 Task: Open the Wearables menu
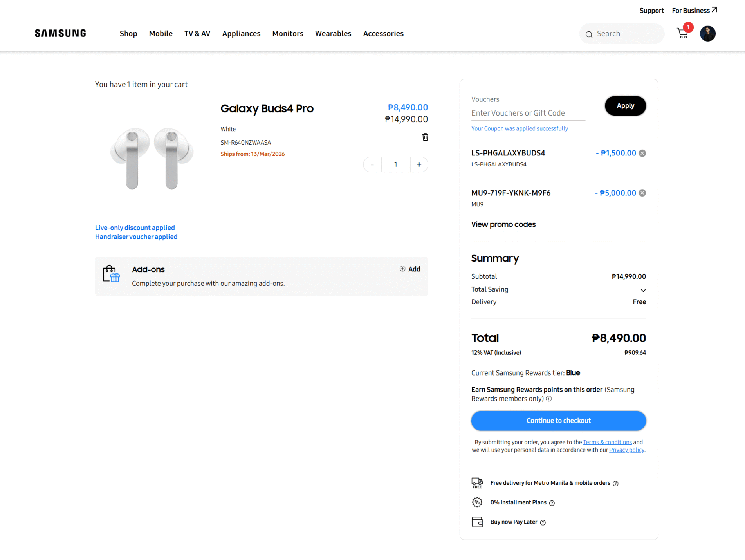[333, 34]
